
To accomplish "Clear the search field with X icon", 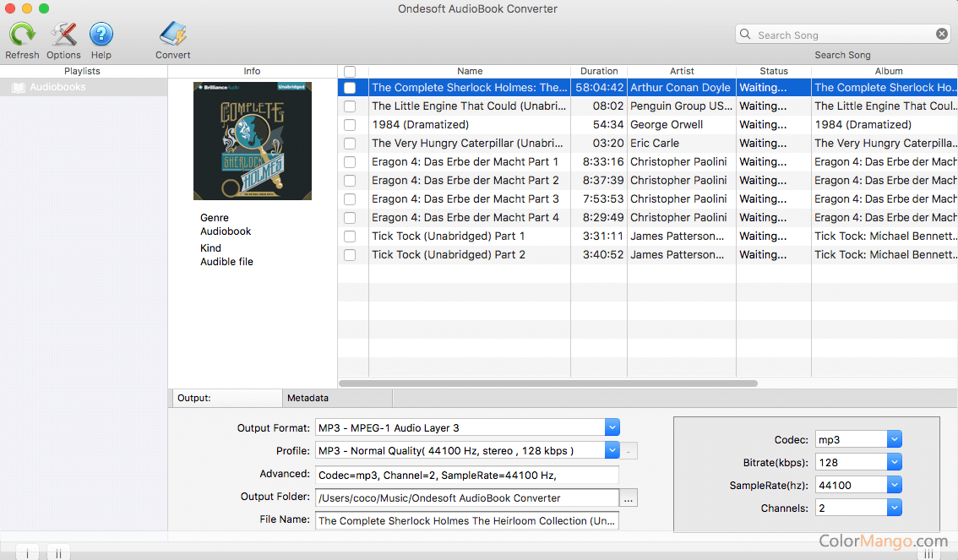I will (942, 35).
